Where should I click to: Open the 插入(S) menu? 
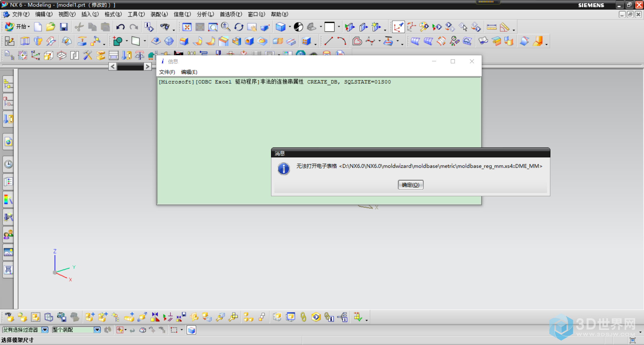click(x=90, y=14)
